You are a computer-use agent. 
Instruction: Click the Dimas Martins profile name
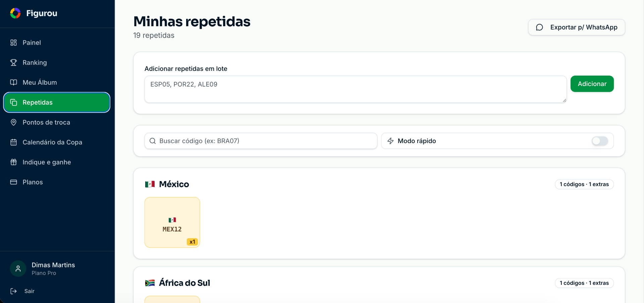pos(53,265)
